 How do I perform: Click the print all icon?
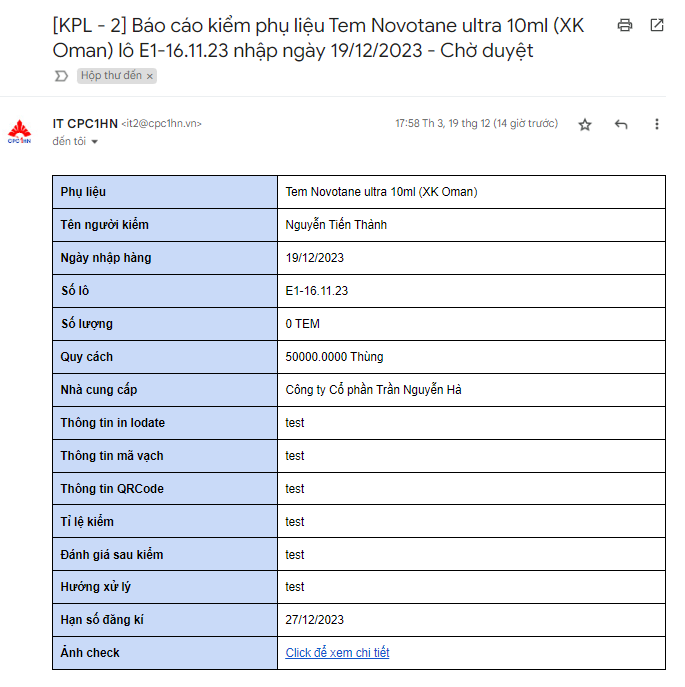pos(625,25)
